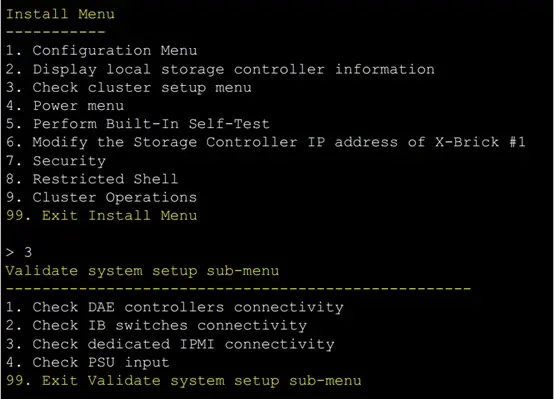Select the Configuration Menu entry
Viewport: 554px width, 399px height.
pos(101,50)
